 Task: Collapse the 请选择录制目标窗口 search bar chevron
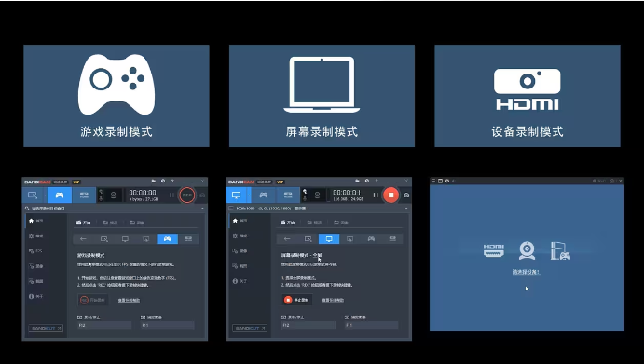(202, 209)
